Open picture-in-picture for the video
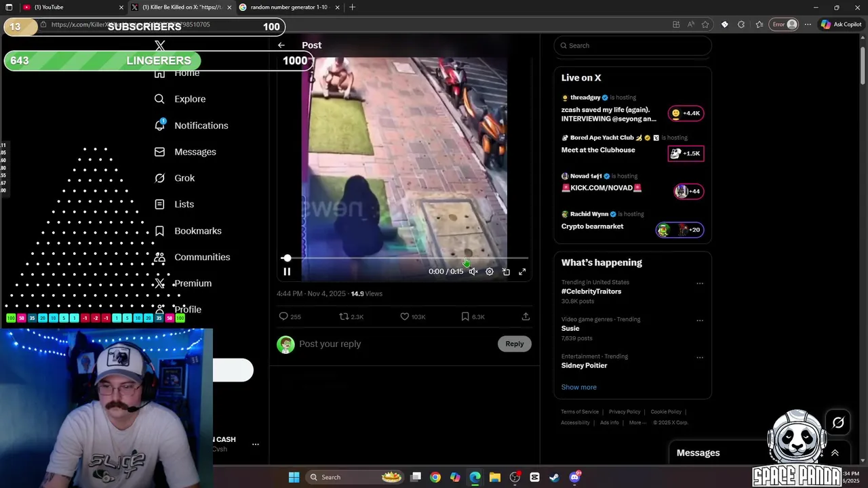Viewport: 868px width, 488px height. (x=506, y=272)
